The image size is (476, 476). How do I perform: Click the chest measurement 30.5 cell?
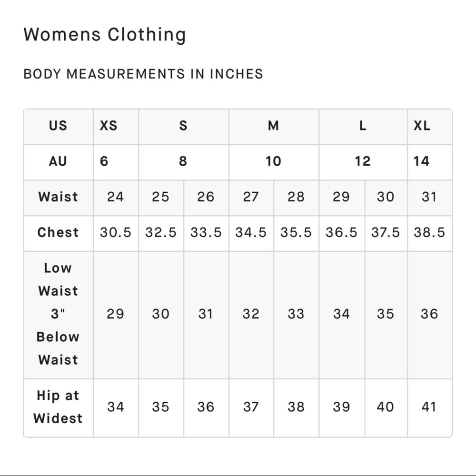click(115, 233)
